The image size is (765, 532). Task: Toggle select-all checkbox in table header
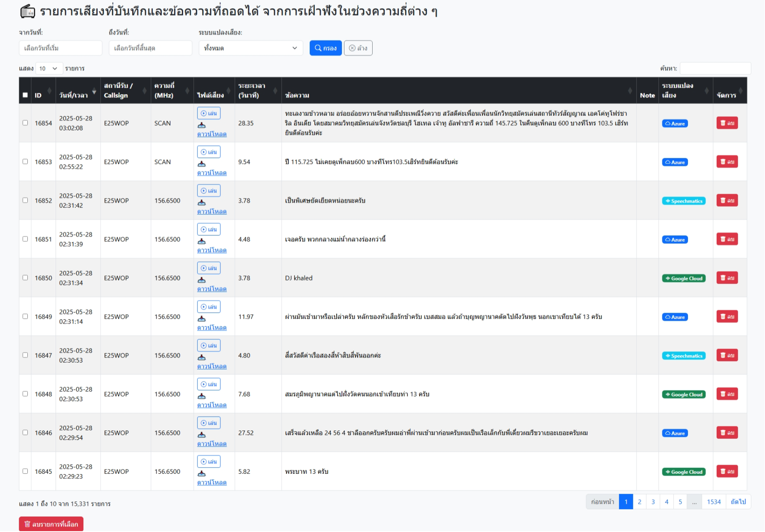pos(25,95)
